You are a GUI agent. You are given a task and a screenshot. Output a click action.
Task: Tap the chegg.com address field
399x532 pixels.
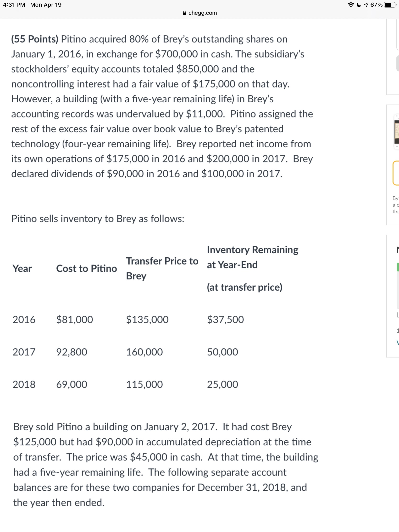(x=202, y=13)
